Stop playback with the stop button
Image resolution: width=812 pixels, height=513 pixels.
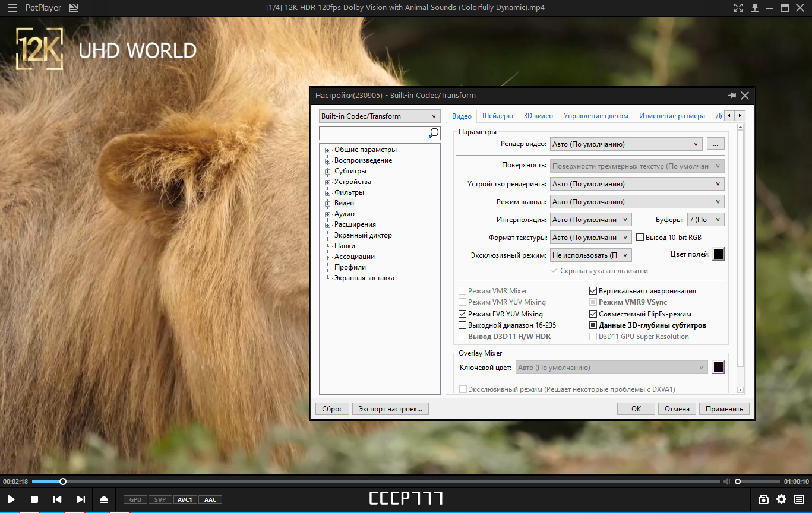(x=34, y=499)
